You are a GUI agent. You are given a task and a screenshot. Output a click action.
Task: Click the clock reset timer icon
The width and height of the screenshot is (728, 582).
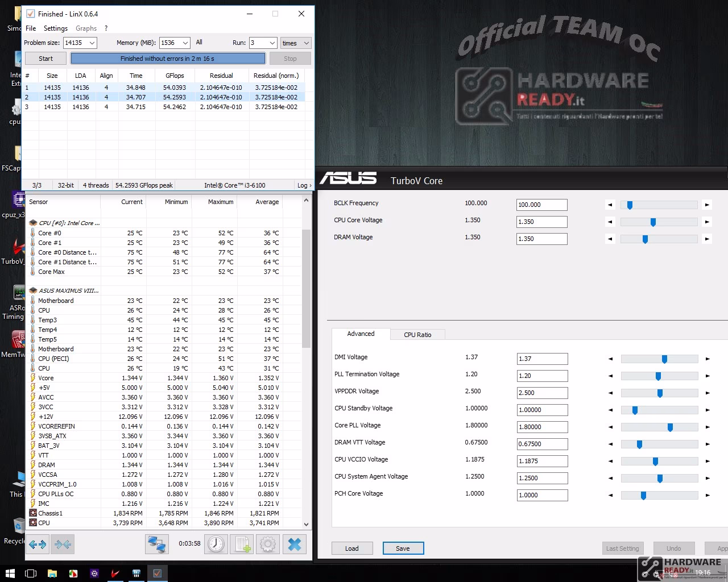(x=216, y=544)
